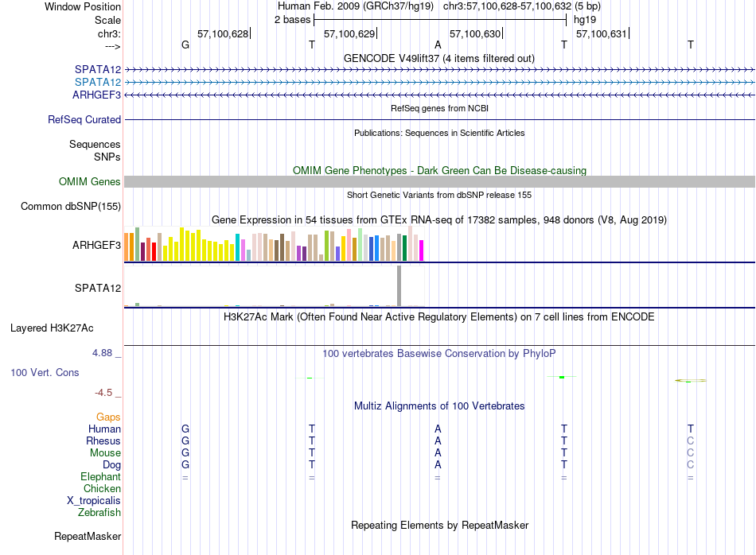Screen dimensions: 756x555
Task: Click the Window Position label
Action: 83,6
